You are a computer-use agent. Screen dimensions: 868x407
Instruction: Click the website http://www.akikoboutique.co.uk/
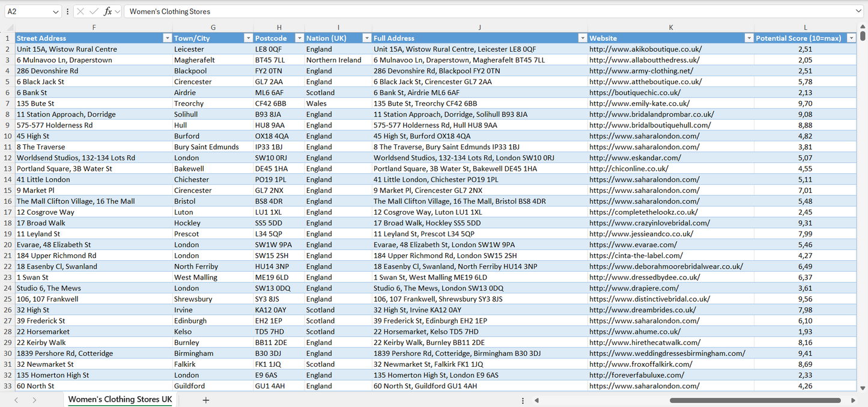tap(645, 49)
